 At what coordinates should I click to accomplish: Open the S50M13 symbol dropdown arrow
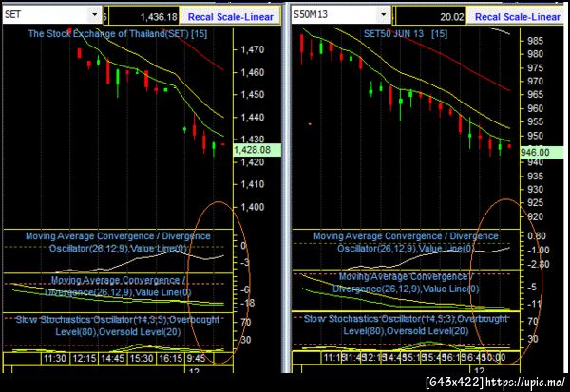[384, 15]
